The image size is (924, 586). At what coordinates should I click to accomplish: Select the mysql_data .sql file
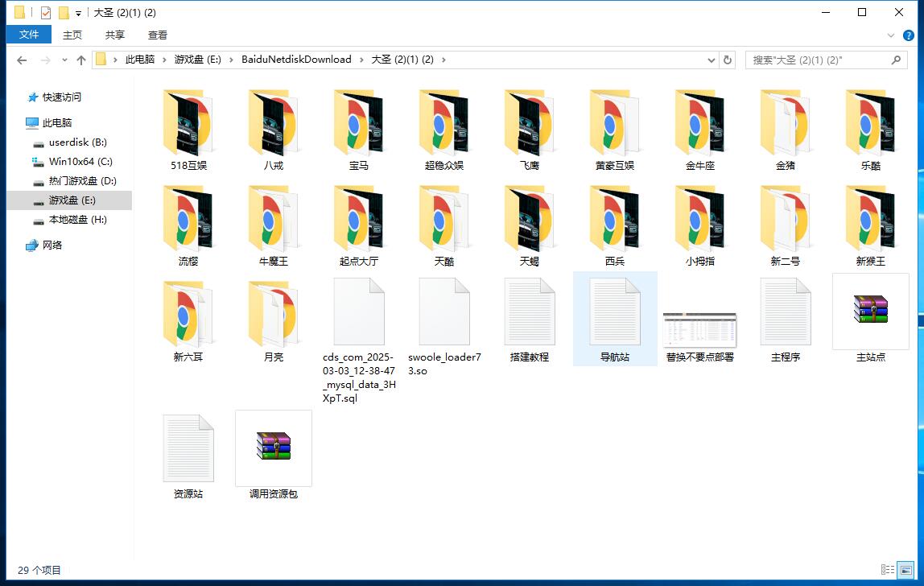coord(359,312)
